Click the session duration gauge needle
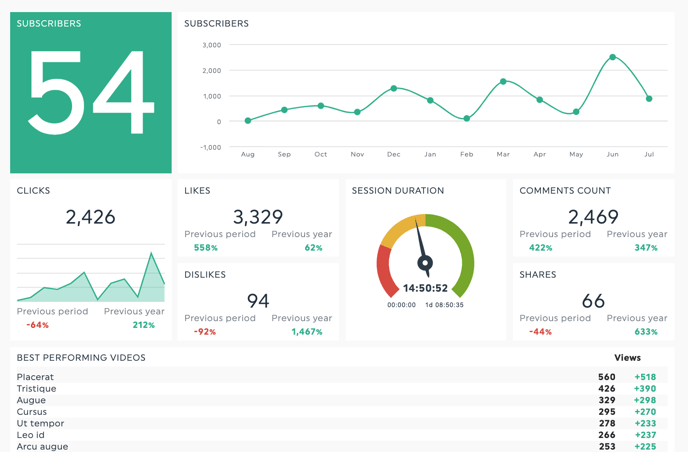This screenshot has height=452, width=688. [422, 245]
